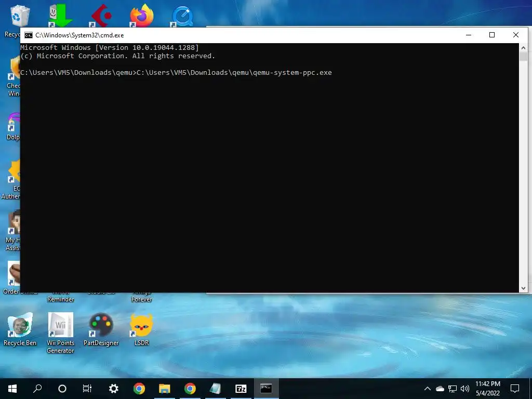Select the PartDesigner desktop shortcut
This screenshot has height=399, width=532.
click(101, 329)
